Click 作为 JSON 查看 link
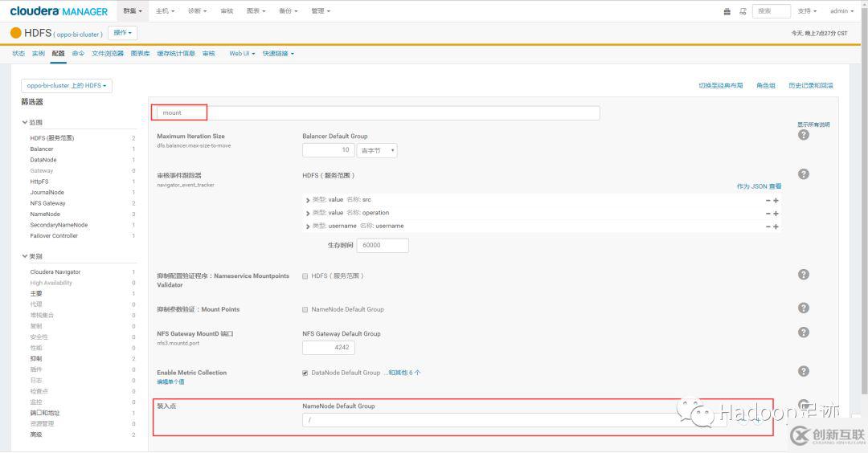 point(759,186)
